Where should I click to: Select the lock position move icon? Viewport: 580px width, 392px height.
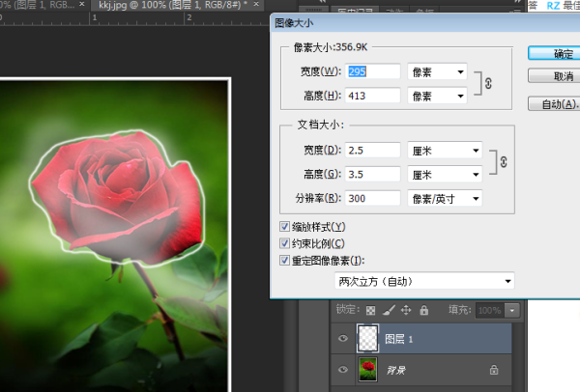coord(406,310)
